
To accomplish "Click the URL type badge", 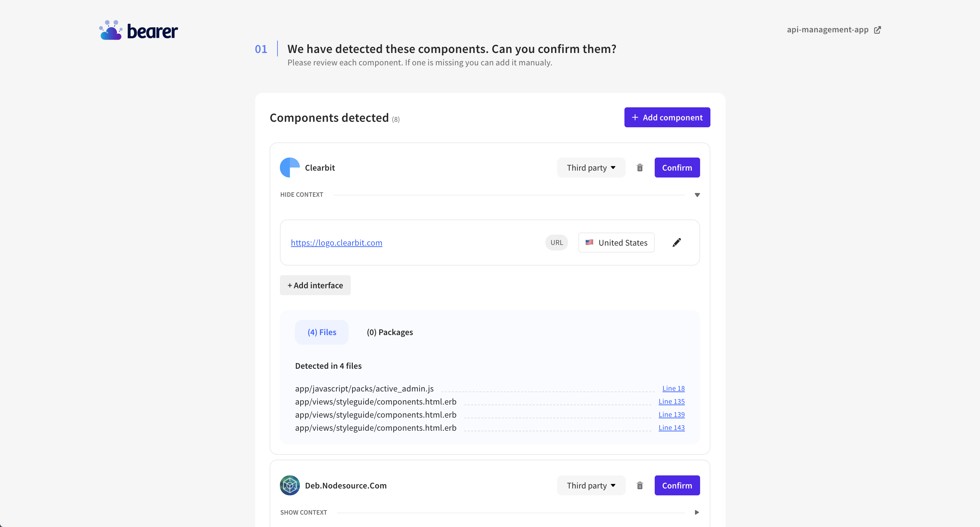I will tap(556, 243).
